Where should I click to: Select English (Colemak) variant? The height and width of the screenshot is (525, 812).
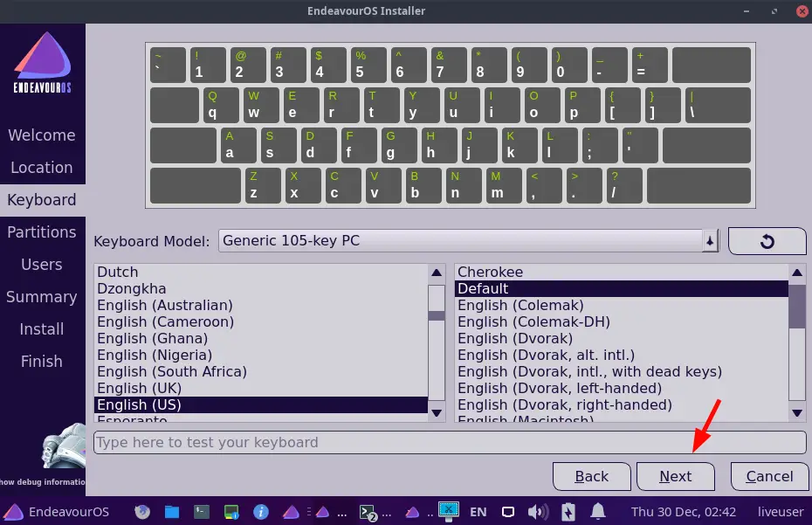click(x=622, y=305)
